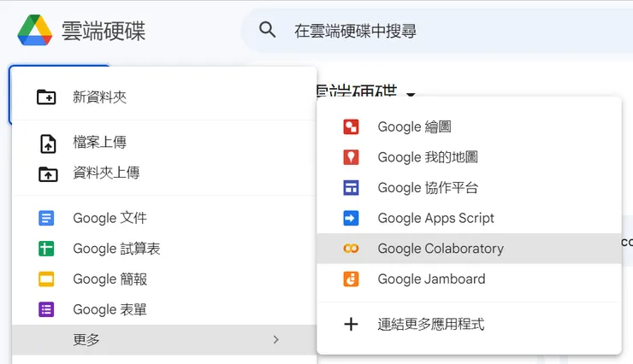This screenshot has width=633, height=364.
Task: Click 連結更多應用程式 option
Action: [469, 324]
